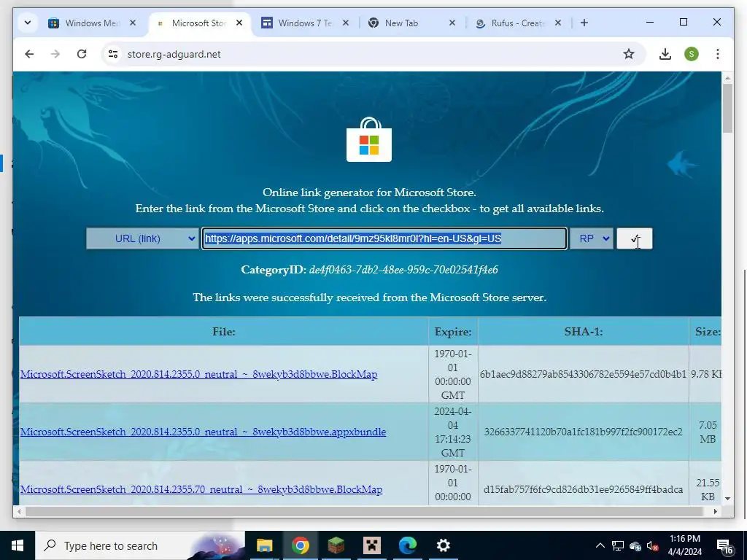Click the SHA-1: column header
Screen dimensions: 747x560
click(584, 332)
